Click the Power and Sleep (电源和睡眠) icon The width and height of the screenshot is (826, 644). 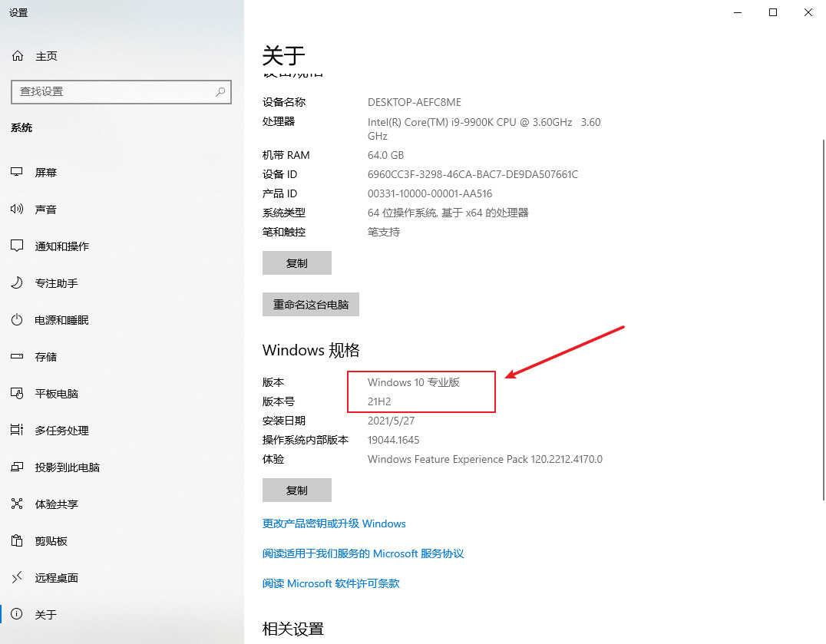(x=17, y=320)
